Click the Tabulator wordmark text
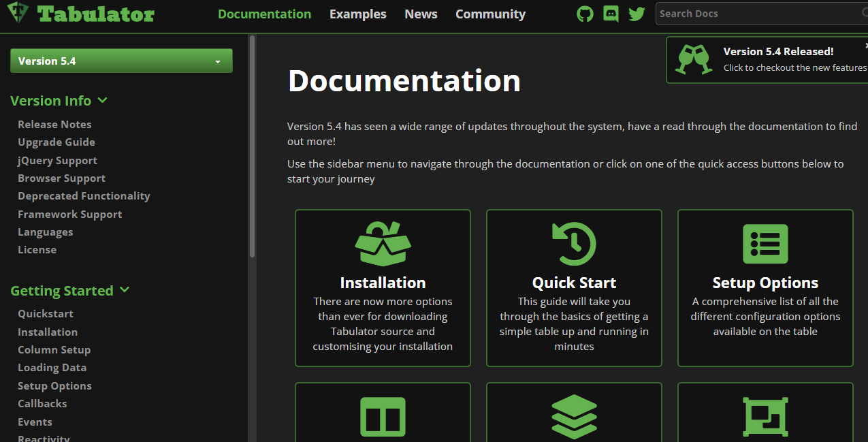This screenshot has height=442, width=868. tap(96, 14)
